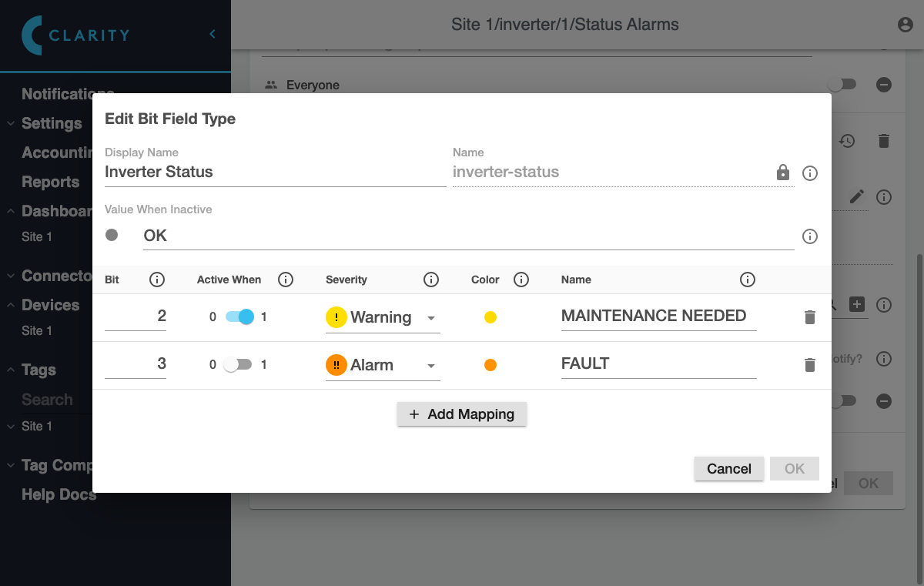
Task: Click info icon next to Severity header
Action: 431,280
